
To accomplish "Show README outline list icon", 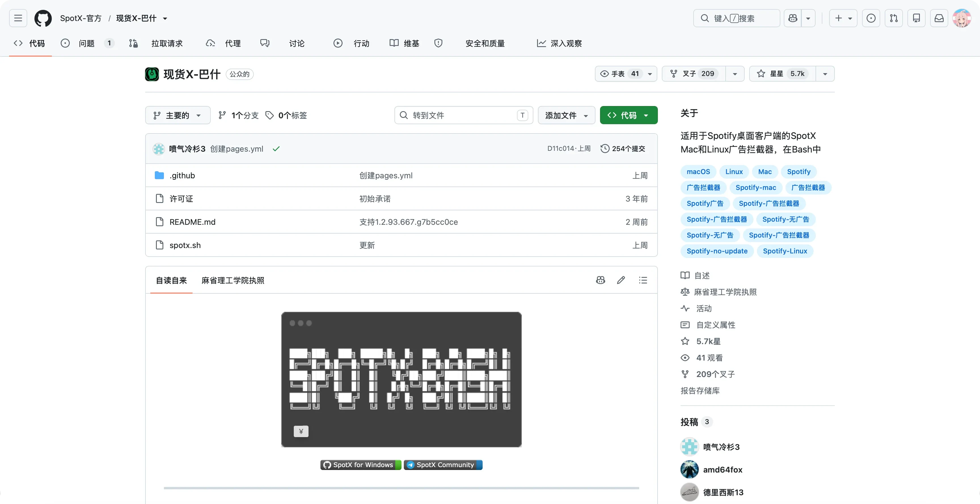I will point(643,280).
